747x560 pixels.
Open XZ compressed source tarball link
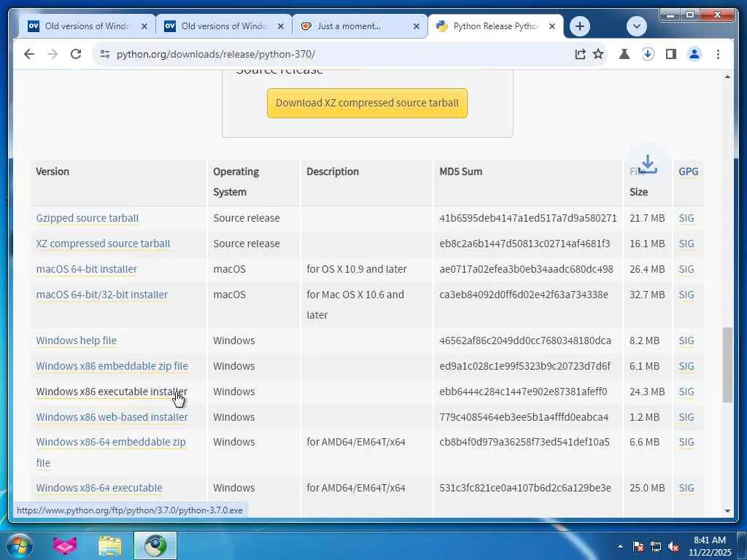(103, 244)
